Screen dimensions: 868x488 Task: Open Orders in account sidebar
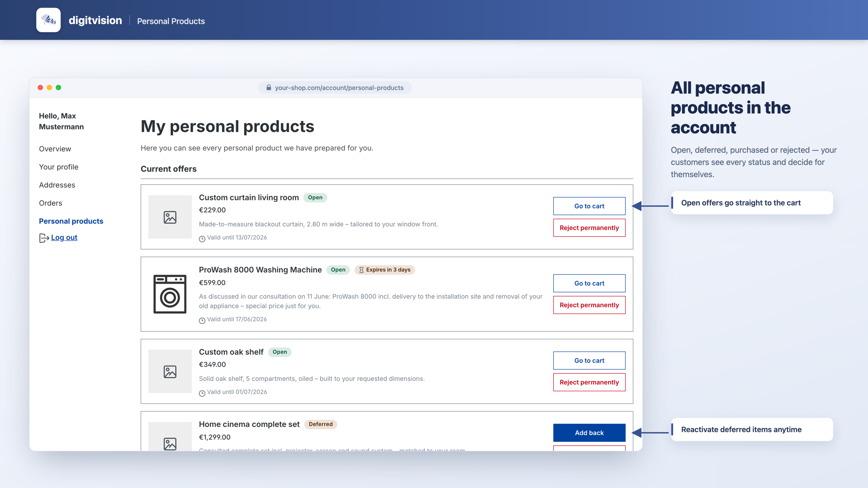coord(50,203)
